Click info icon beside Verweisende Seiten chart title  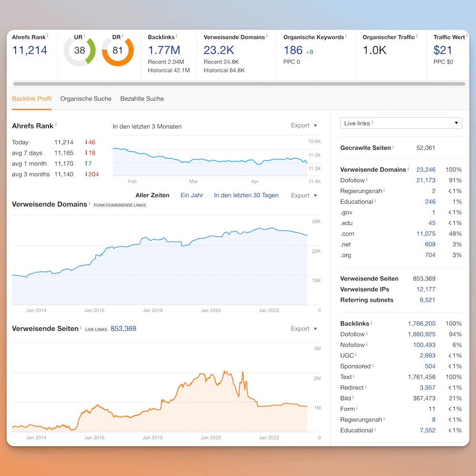pos(80,327)
